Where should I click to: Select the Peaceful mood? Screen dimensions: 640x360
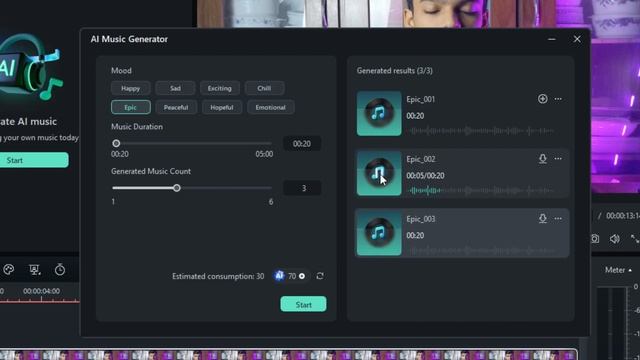176,107
